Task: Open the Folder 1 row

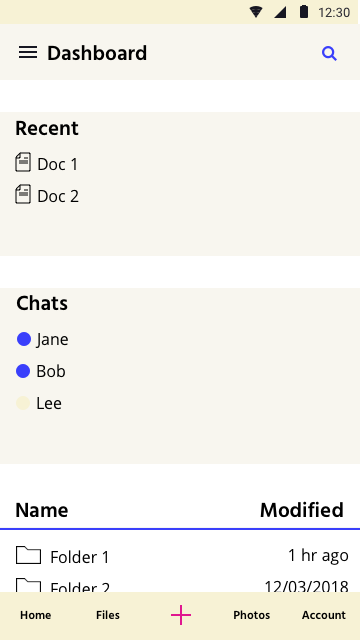Action: tap(180, 556)
